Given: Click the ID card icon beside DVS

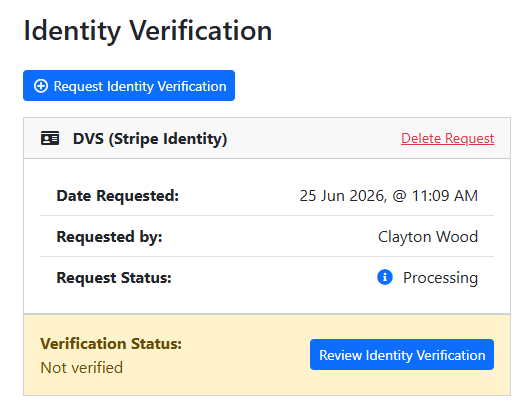Looking at the screenshot, I should coord(50,138).
